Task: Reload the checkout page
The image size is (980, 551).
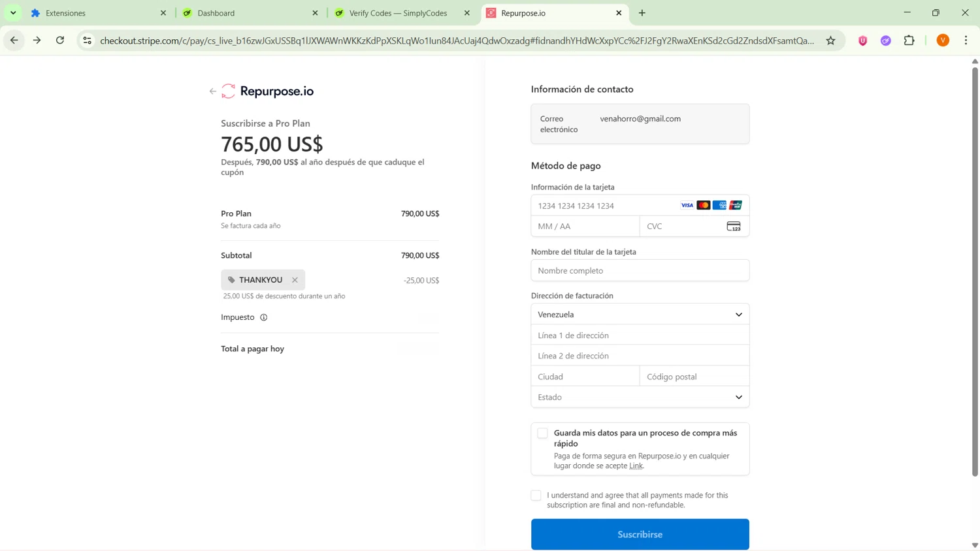Action: (x=60, y=40)
